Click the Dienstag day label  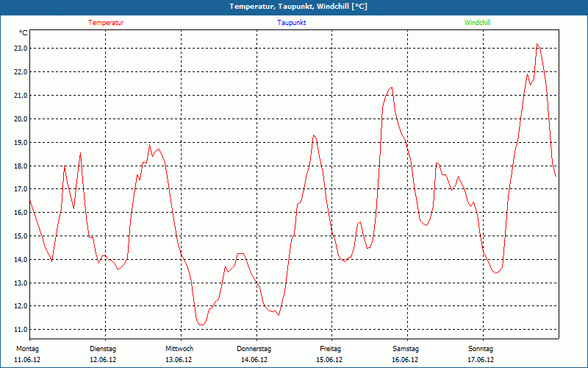[103, 349]
